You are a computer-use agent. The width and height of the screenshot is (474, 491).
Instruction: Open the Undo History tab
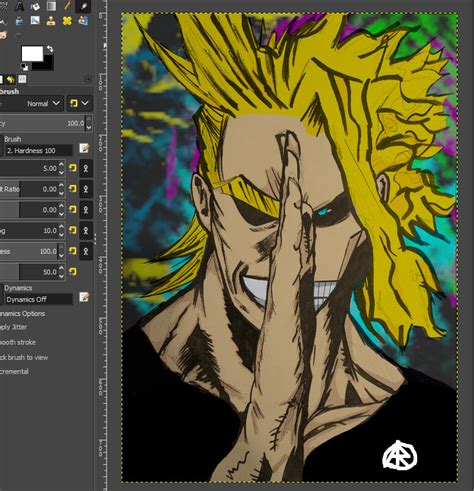(x=11, y=79)
